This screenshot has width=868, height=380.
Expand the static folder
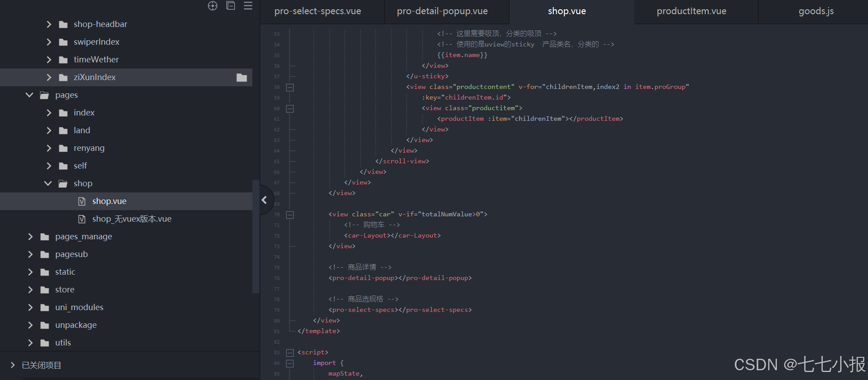tap(30, 272)
